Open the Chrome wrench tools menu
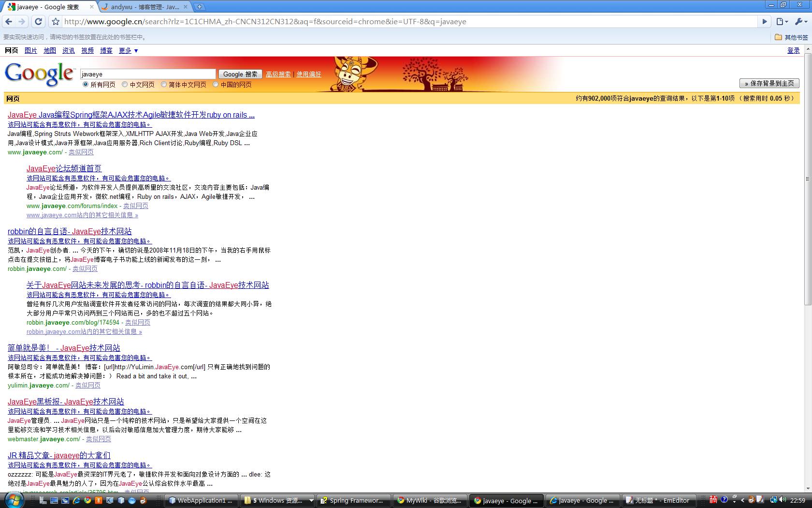Image resolution: width=812 pixels, height=508 pixels. point(801,21)
